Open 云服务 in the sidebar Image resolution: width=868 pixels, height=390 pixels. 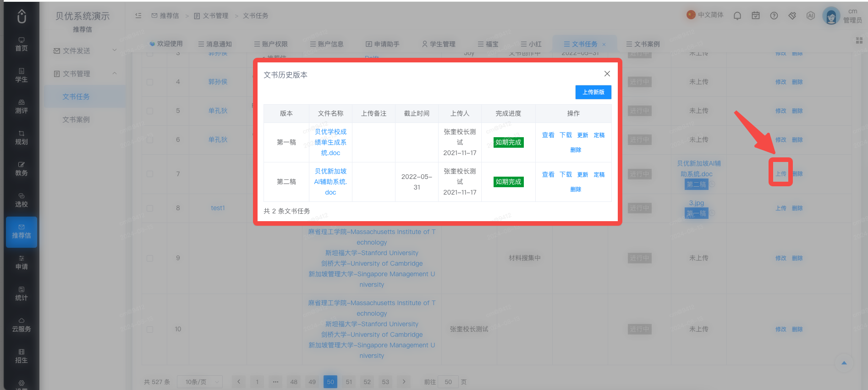coord(22,325)
